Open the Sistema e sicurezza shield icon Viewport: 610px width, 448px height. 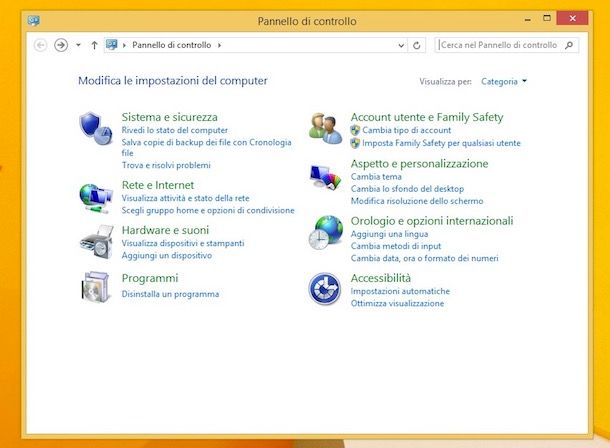[x=96, y=128]
